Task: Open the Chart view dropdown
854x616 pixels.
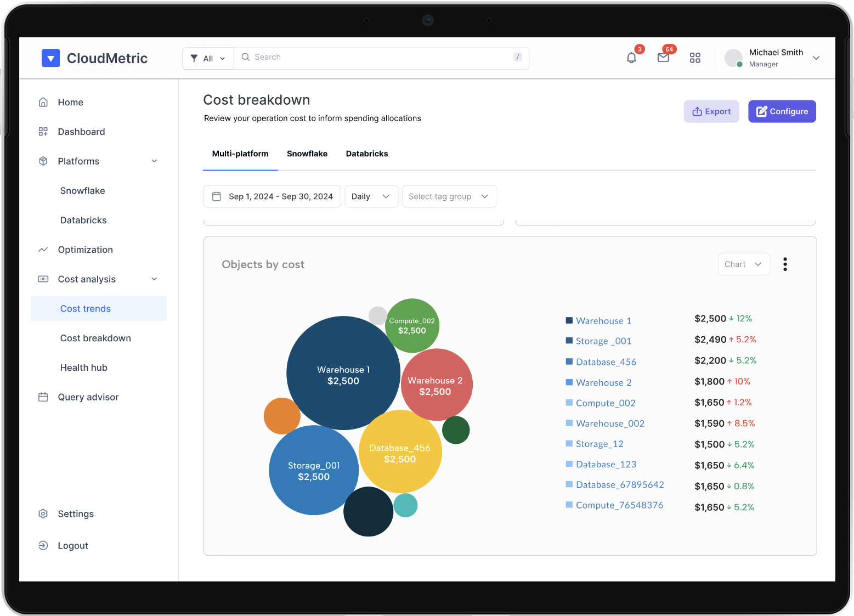Action: (743, 264)
